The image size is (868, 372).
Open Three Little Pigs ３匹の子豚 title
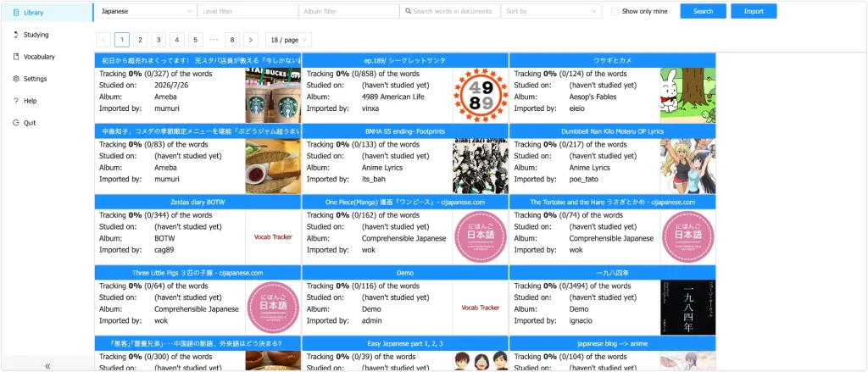coord(198,273)
